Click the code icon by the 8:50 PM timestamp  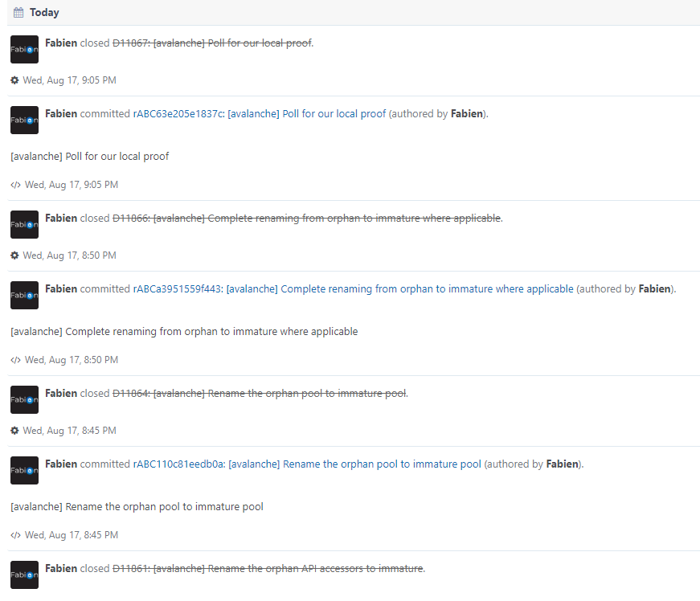point(15,360)
